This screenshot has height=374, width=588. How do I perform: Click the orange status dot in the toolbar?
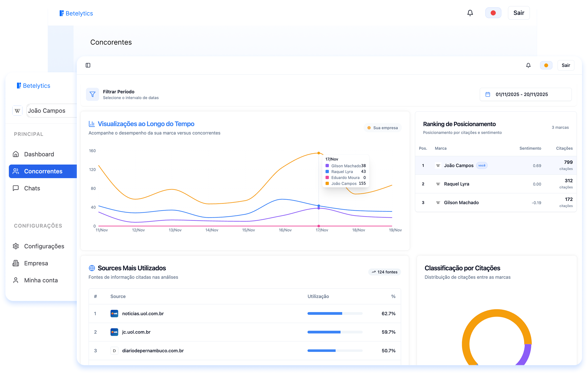tap(546, 65)
